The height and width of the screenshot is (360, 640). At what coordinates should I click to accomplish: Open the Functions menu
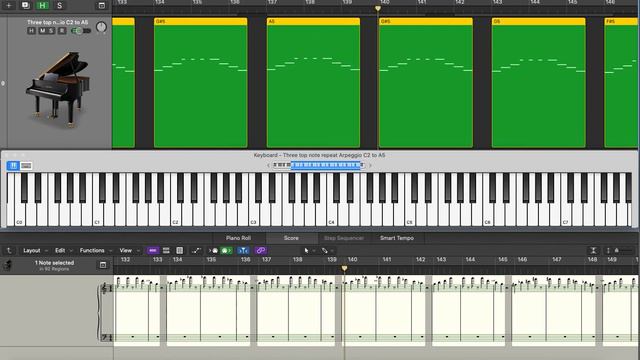pos(96,250)
